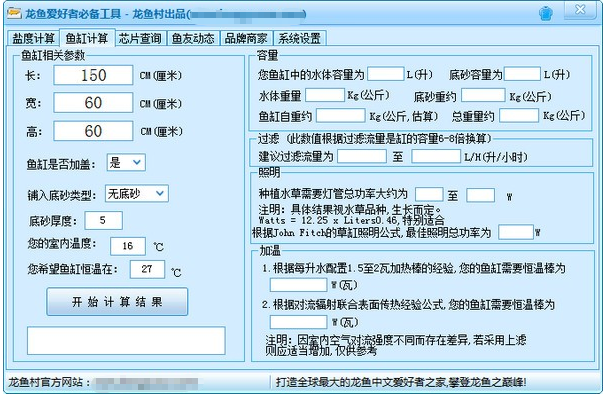The image size is (605, 396).
Task: Click the app folder icon in title bar
Action: [x=14, y=14]
